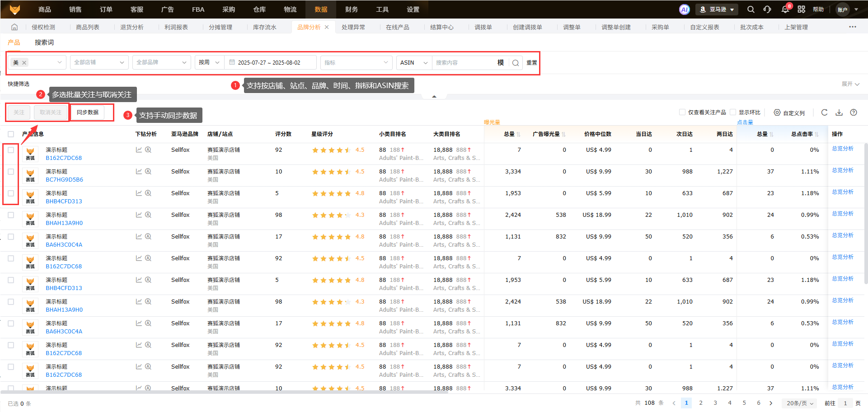Click the search magnifier in top bar
This screenshot has width=868, height=412.
click(751, 9)
